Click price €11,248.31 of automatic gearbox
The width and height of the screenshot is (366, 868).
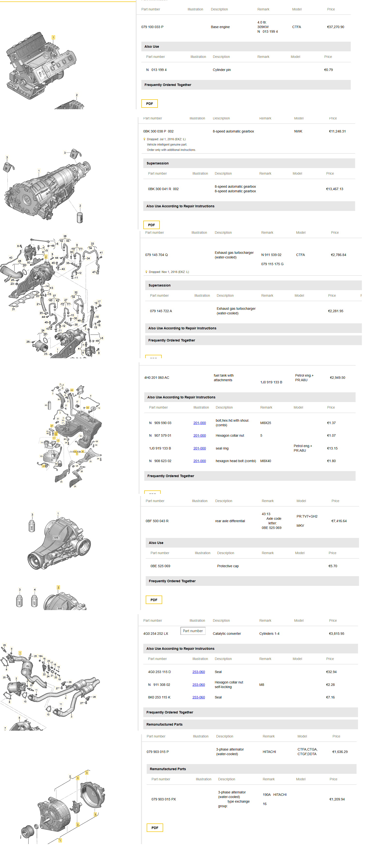[337, 132]
